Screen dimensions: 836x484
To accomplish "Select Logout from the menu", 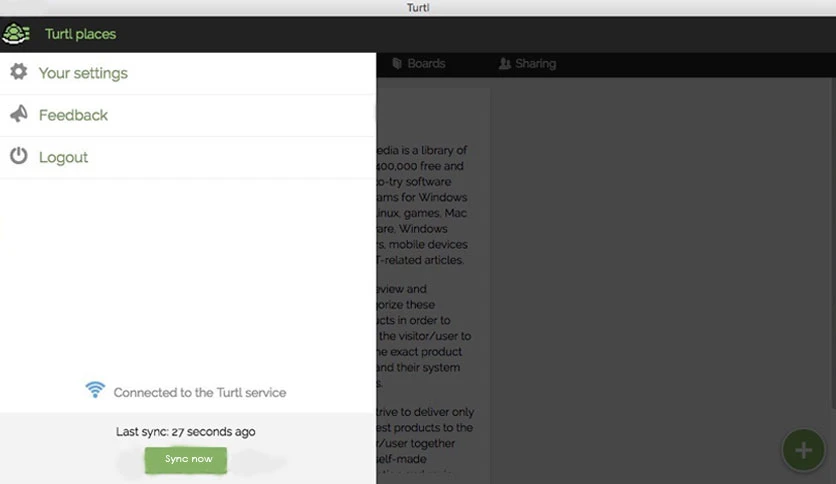I will point(188,157).
